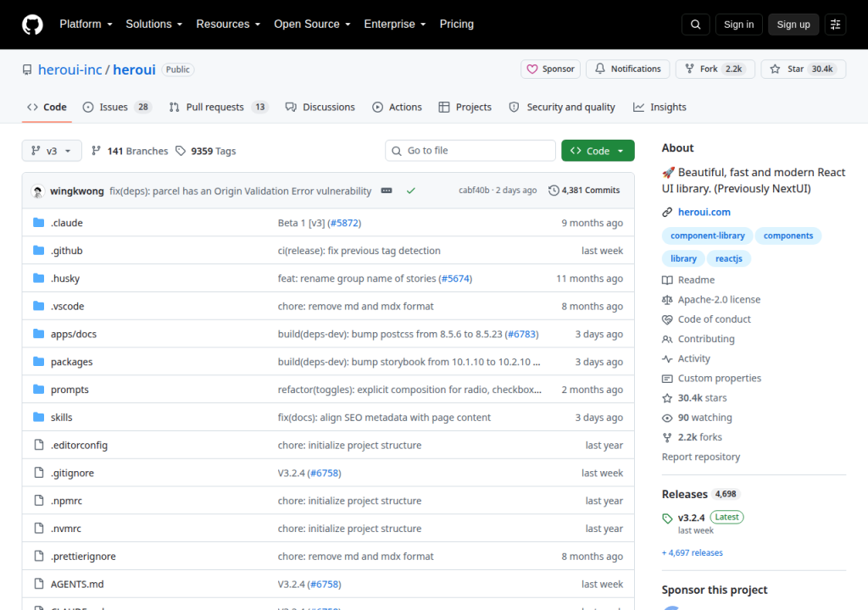This screenshot has width=868, height=610.
Task: Click the search magnifier icon in header
Action: point(696,25)
